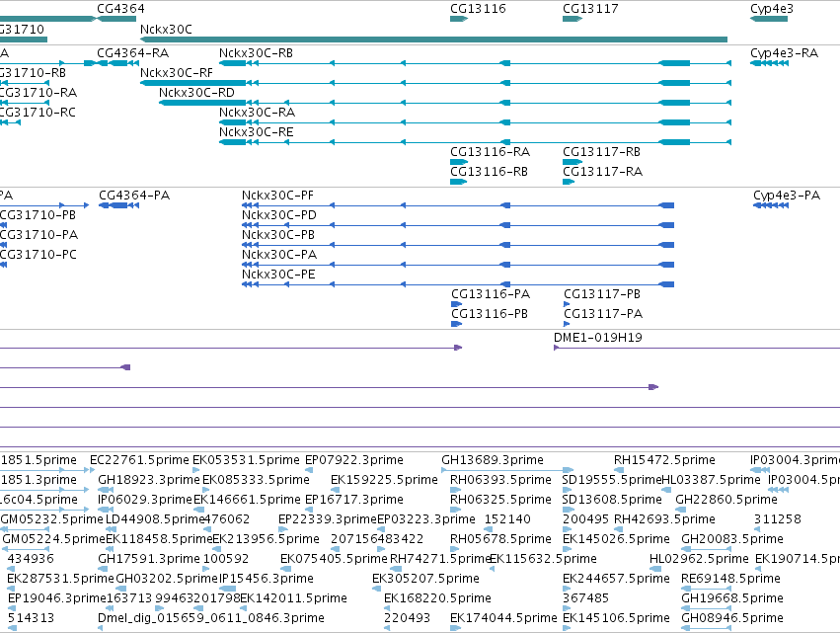Screen dimensions: 840x633
Task: Click EST label GH17591.3prime
Action: pos(149,560)
